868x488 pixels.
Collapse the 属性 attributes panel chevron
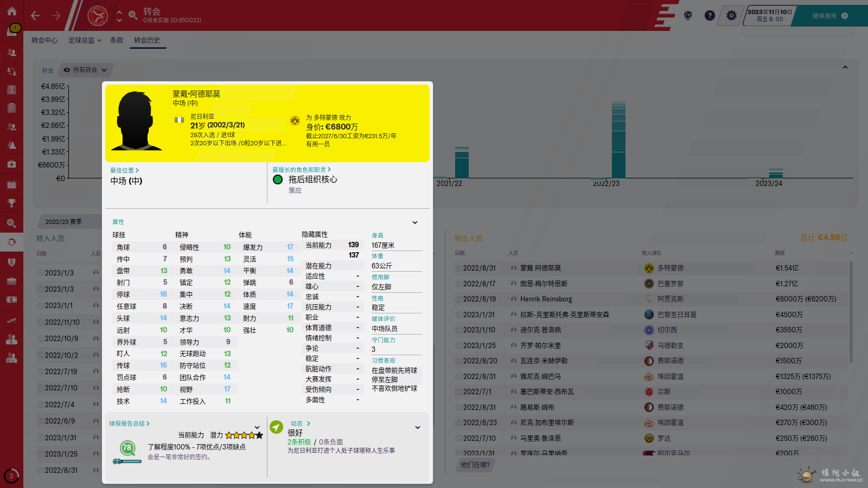(x=415, y=222)
